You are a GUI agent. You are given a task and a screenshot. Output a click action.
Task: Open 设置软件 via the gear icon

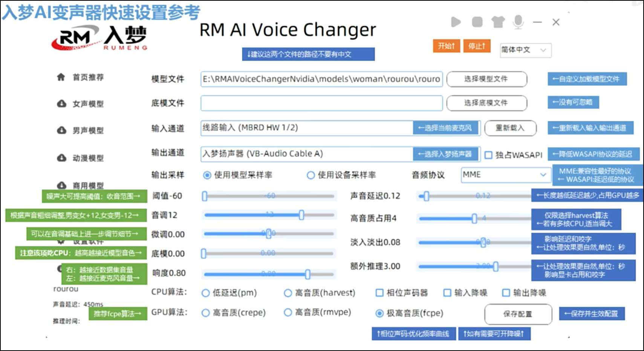pos(60,241)
